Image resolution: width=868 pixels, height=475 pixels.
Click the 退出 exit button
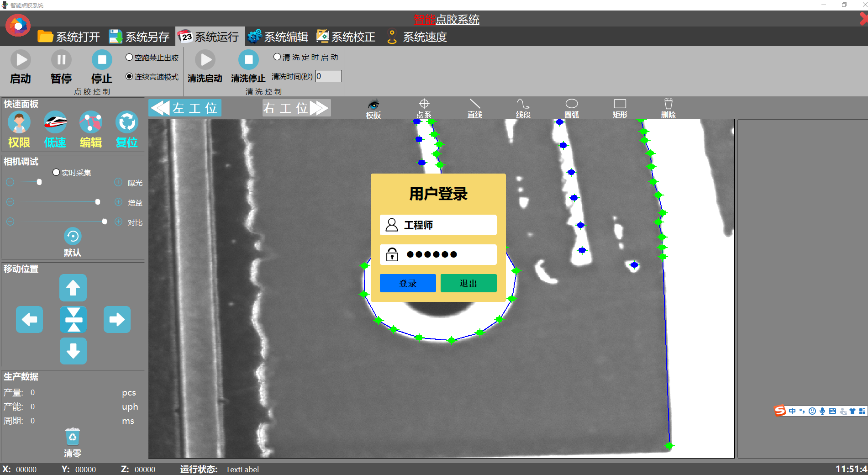468,283
